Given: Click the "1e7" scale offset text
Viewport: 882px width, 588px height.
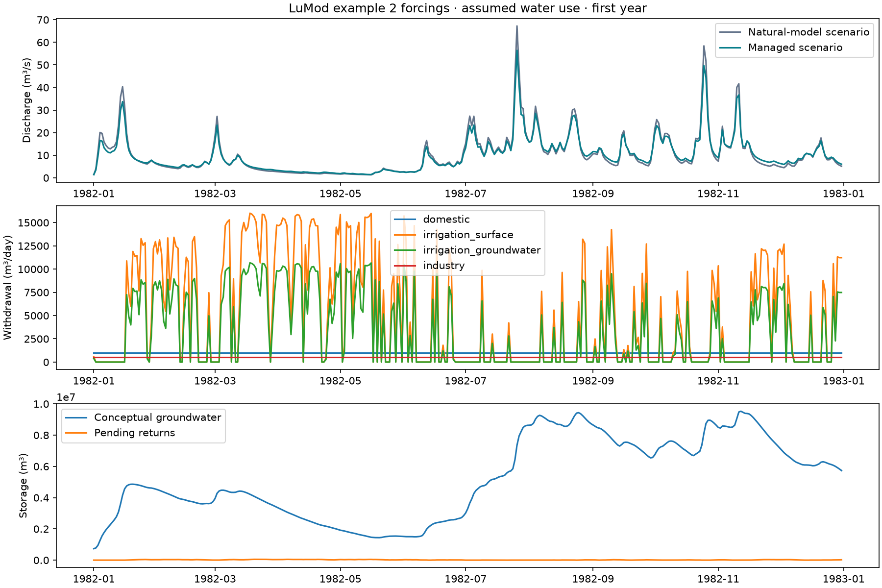Looking at the screenshot, I should 67,397.
